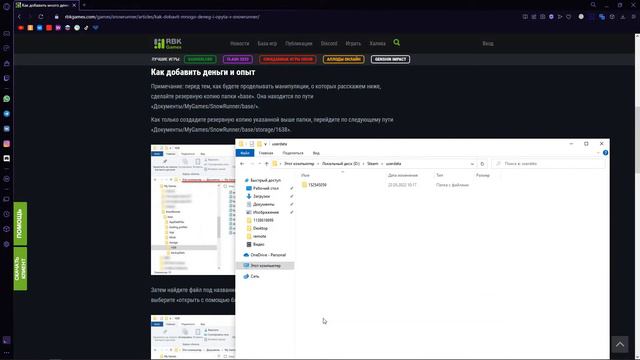Click the 'Steam' breadcrumb in address bar
640x360 pixels.
click(x=373, y=164)
